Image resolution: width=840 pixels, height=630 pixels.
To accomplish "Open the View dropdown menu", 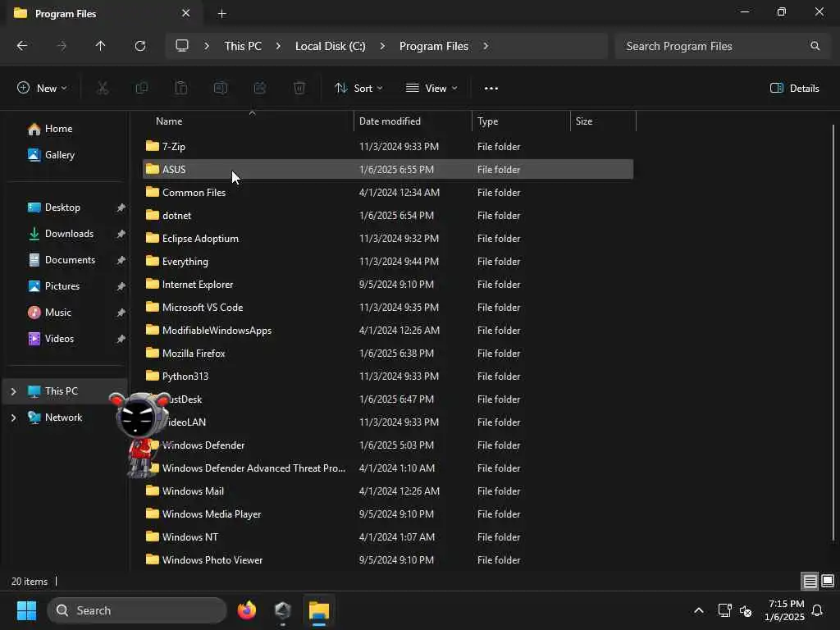I will [431, 89].
